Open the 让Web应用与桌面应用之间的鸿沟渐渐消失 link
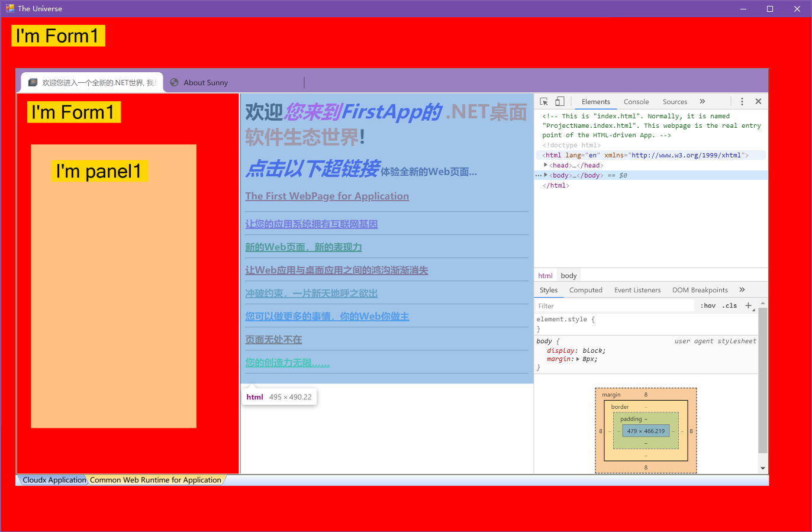812x532 pixels. pos(337,270)
